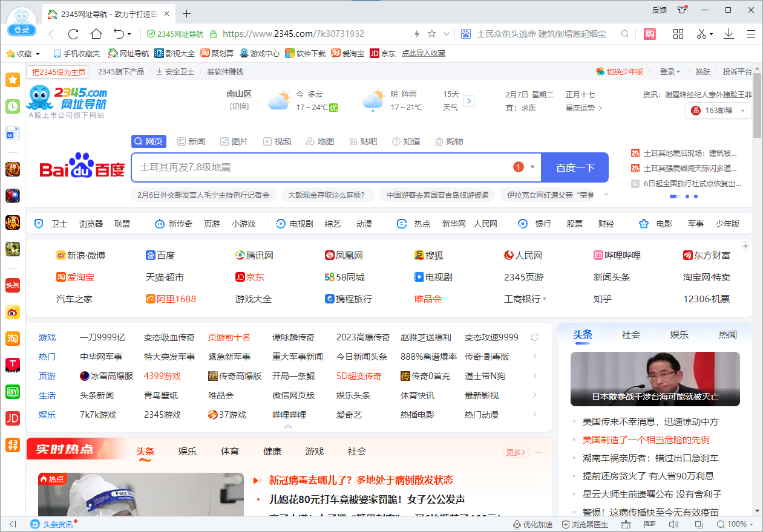This screenshot has height=532, width=763.
Task: Open the sidebar 4399 games icon
Action: click(x=13, y=444)
